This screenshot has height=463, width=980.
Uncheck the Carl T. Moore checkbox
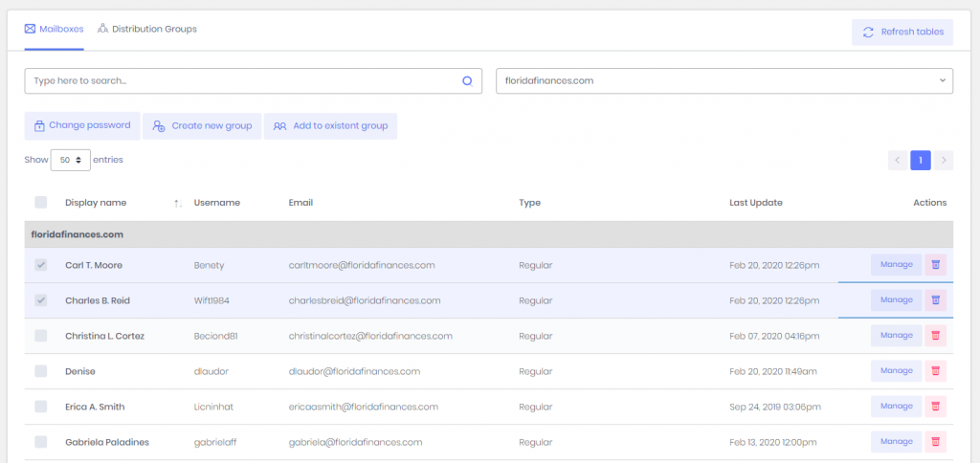coord(41,265)
